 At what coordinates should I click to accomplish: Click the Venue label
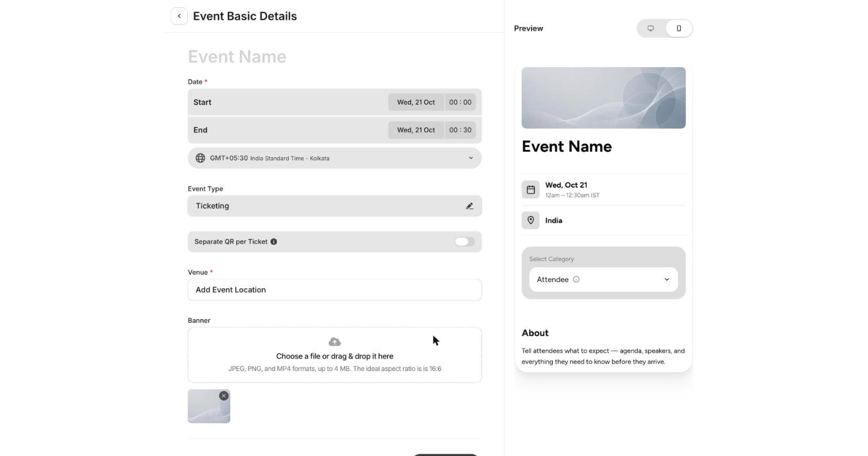coord(197,272)
